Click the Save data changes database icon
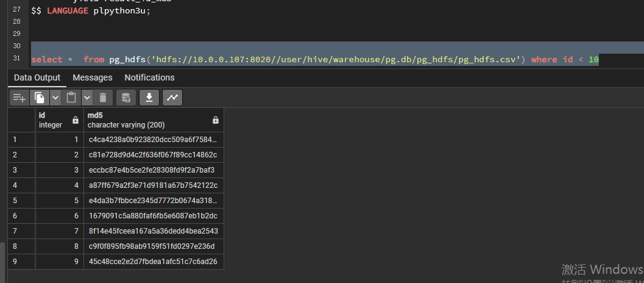 [126, 98]
